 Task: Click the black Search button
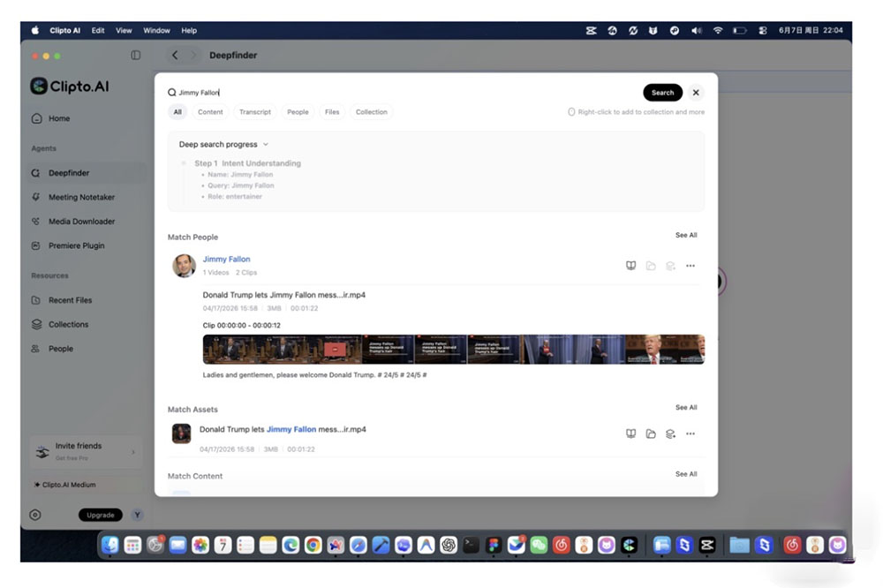663,93
